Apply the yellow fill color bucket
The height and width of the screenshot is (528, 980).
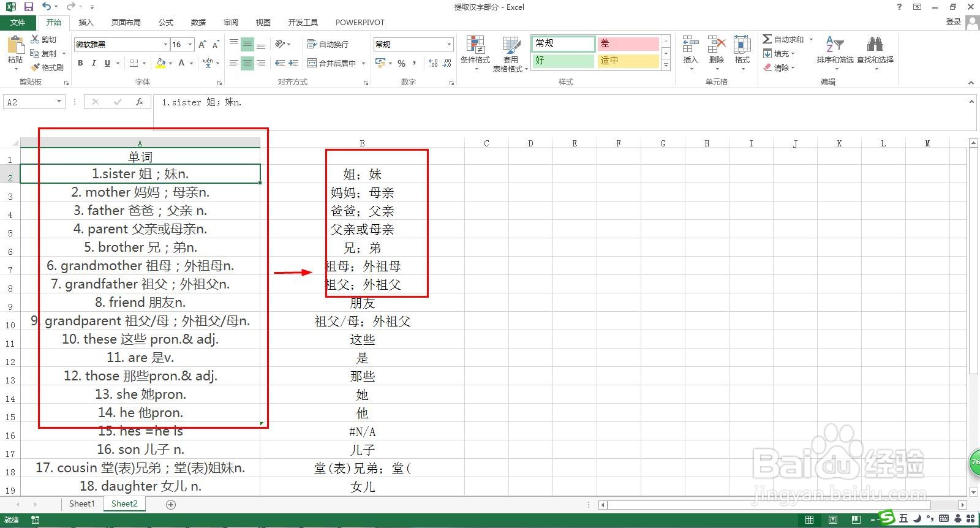tap(160, 62)
